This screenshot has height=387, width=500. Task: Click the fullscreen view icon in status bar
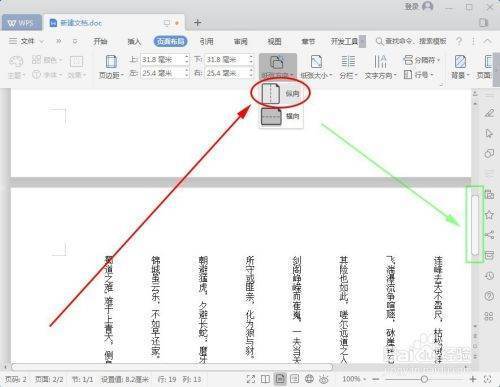coord(250,379)
